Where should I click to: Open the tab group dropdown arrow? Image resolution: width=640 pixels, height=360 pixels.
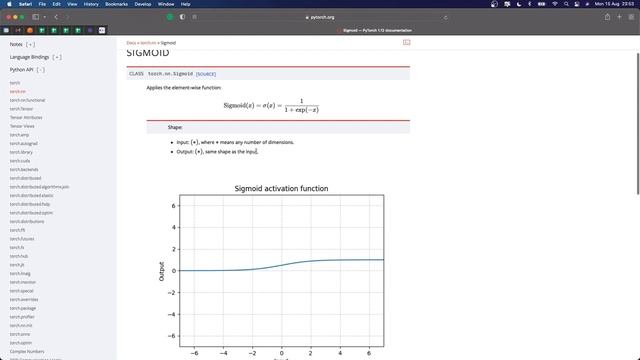point(44,17)
